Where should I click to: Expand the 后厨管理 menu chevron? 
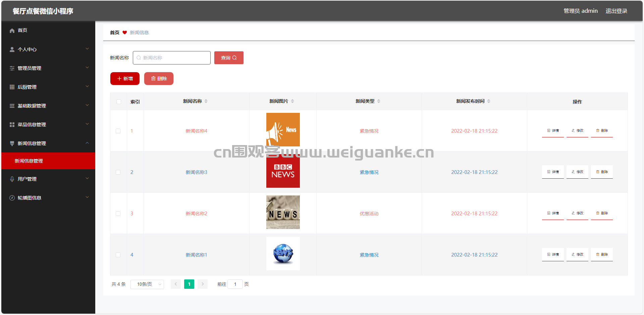[87, 86]
